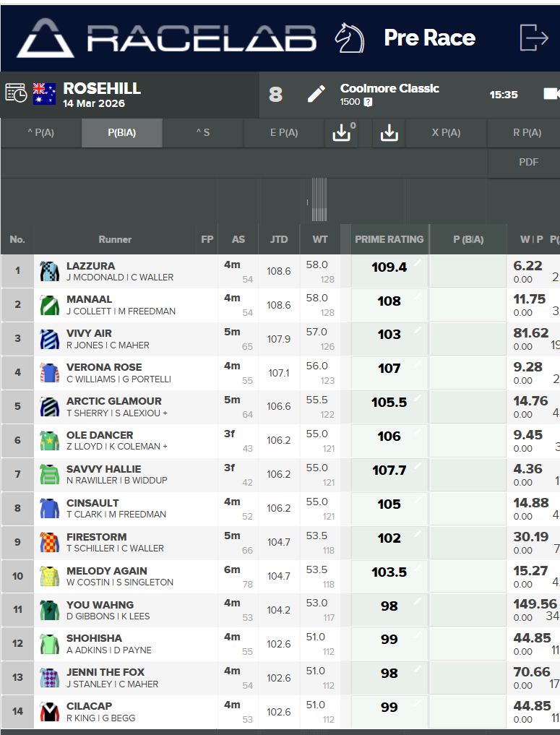Open the race schedule calendar icon
This screenshot has height=735, width=560.
point(16,93)
